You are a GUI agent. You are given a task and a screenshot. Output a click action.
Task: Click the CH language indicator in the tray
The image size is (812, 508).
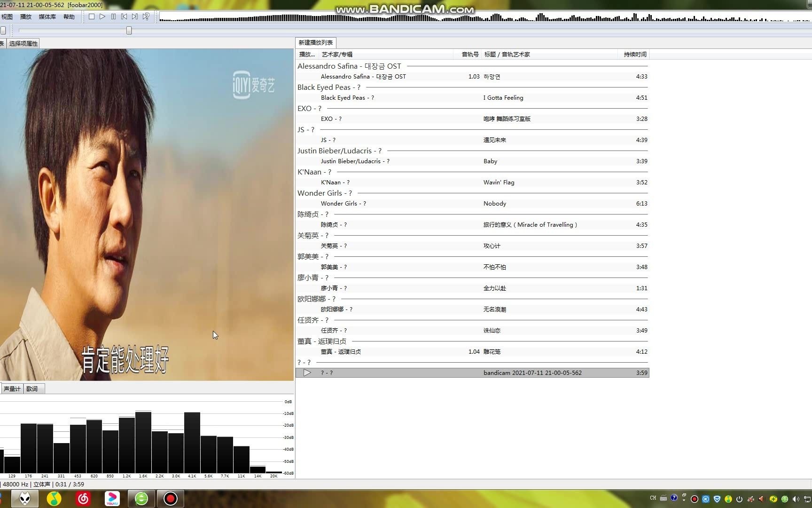[653, 498]
